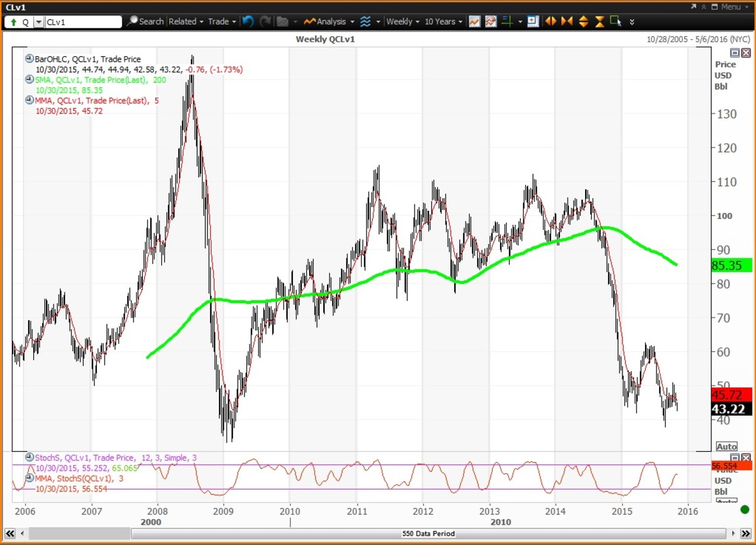Change the Weekly interval dropdown
This screenshot has height=545, width=756.
403,21
